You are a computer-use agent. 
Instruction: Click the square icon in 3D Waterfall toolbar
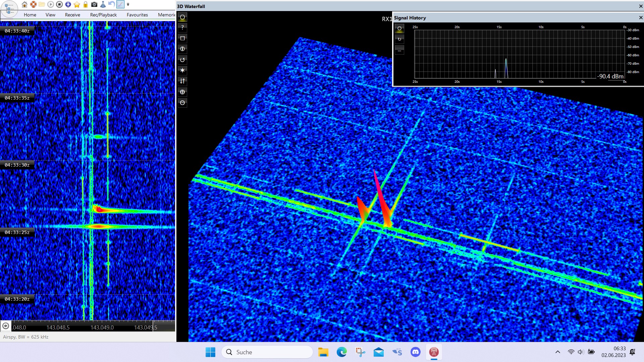(x=182, y=38)
